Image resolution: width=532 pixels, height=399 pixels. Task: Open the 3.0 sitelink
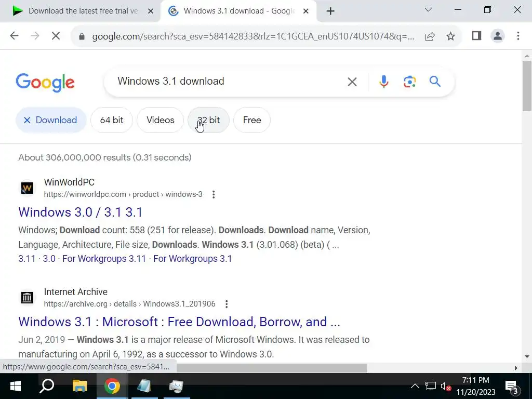tap(49, 259)
